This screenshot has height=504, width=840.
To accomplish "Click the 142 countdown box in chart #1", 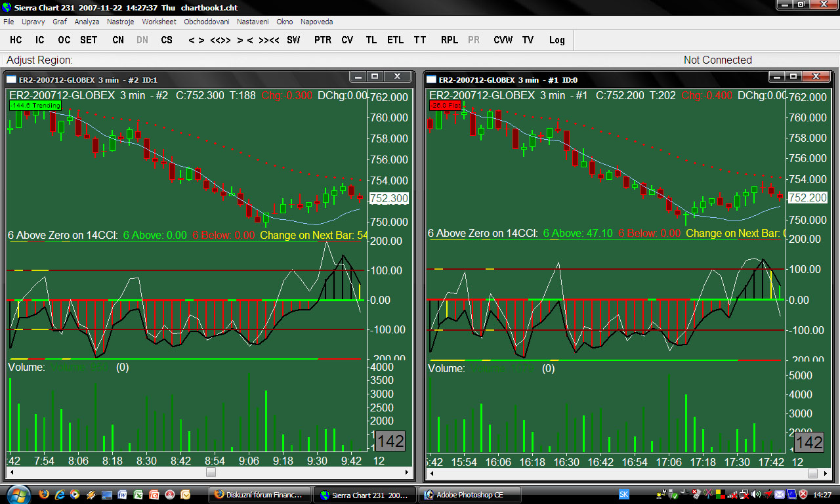I will point(809,443).
